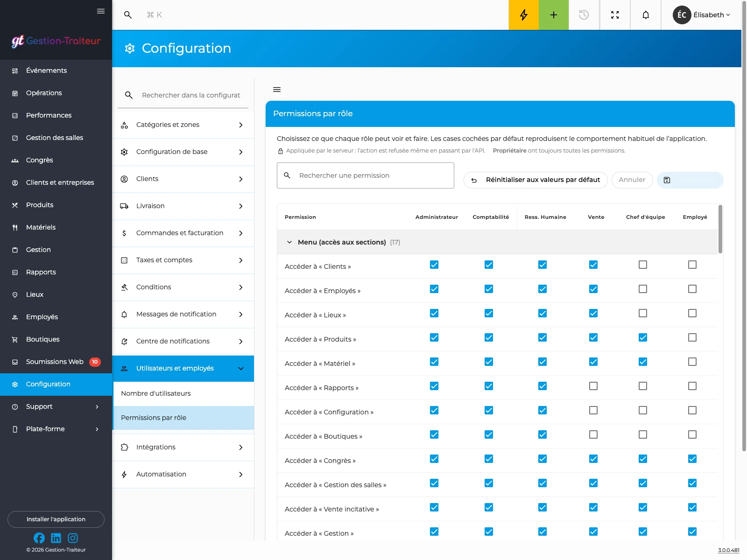Image resolution: width=747 pixels, height=560 pixels.
Task: Check Chef d'équipe box for « Rapports »
Action: point(643,386)
